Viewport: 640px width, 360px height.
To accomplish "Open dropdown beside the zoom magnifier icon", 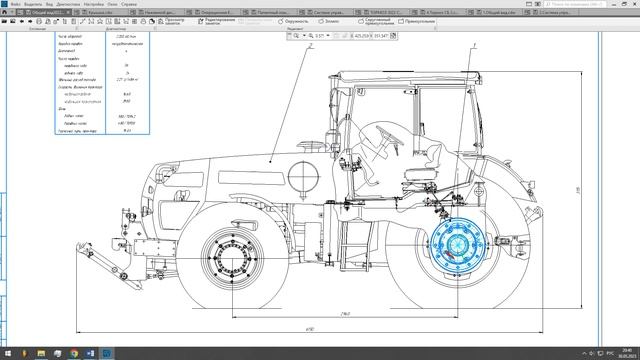I will click(x=304, y=36).
